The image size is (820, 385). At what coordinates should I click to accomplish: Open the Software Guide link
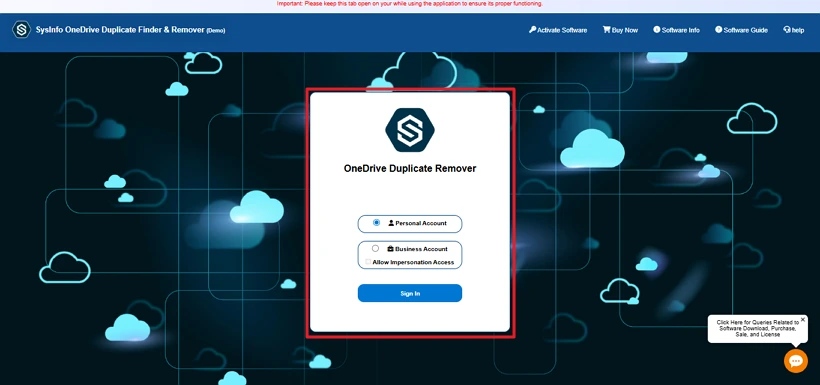(741, 30)
